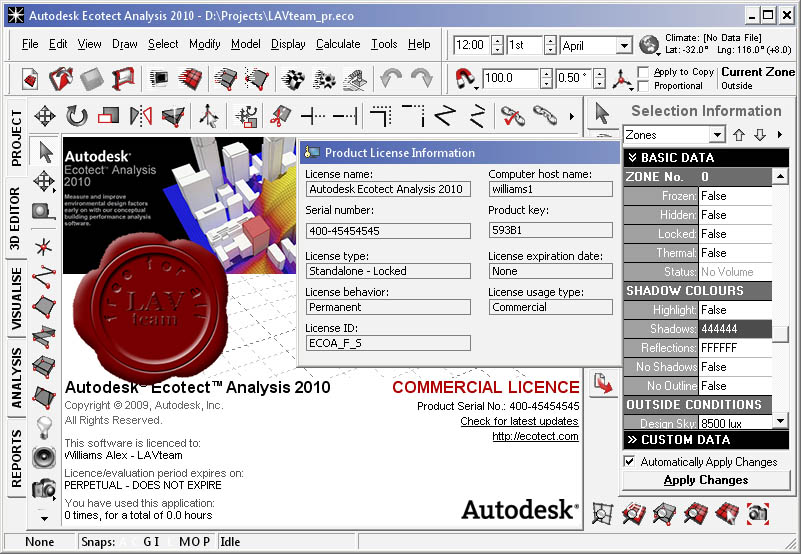This screenshot has width=801, height=554.
Task: Click the globe location icon
Action: coord(649,45)
